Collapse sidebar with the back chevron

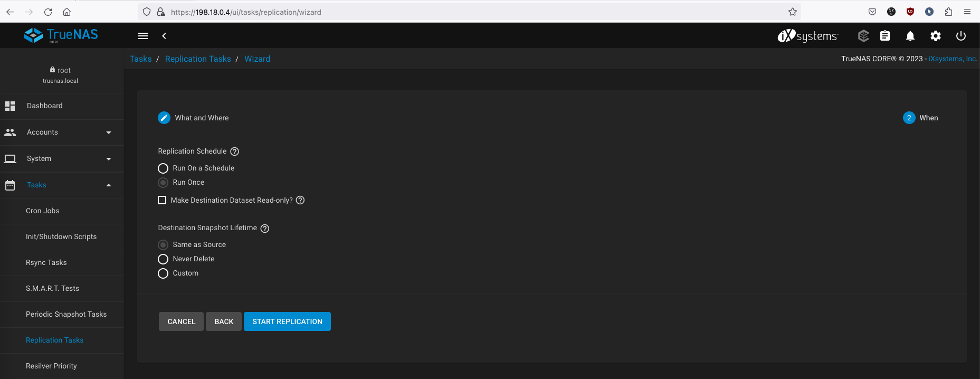[x=164, y=36]
